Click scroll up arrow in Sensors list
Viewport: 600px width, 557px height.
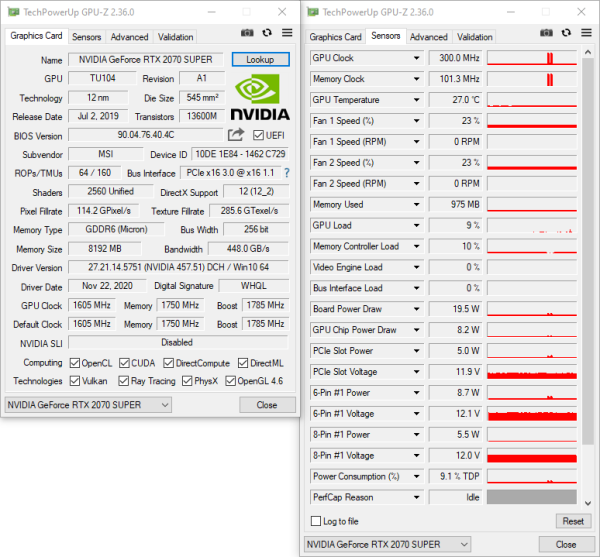[587, 52]
